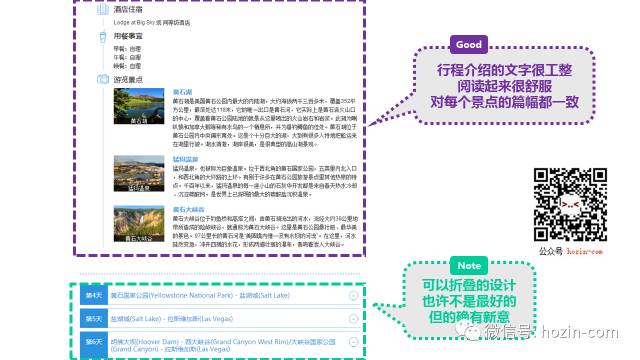Open the 黄石大峡谷 title link
This screenshot has width=640, height=360.
click(188, 209)
